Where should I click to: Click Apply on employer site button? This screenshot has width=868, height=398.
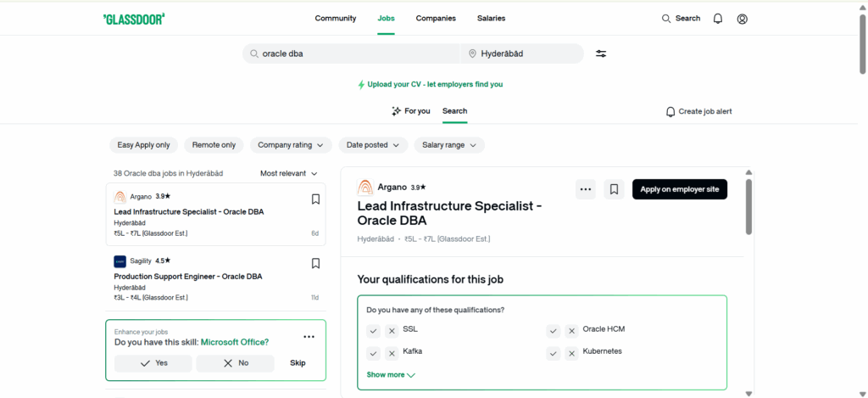(680, 189)
